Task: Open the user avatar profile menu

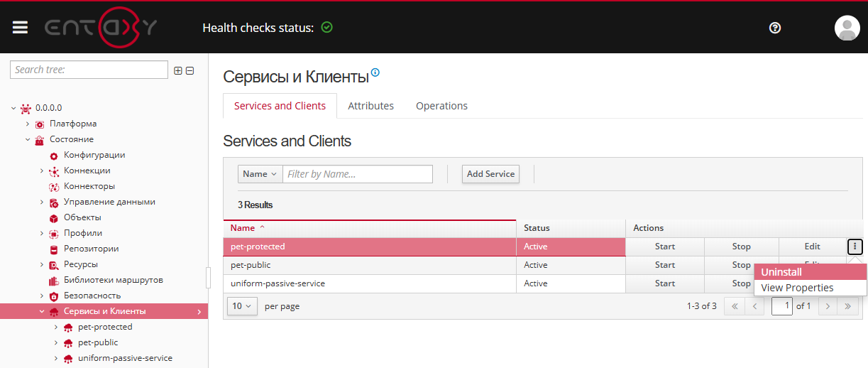Action: tap(847, 28)
